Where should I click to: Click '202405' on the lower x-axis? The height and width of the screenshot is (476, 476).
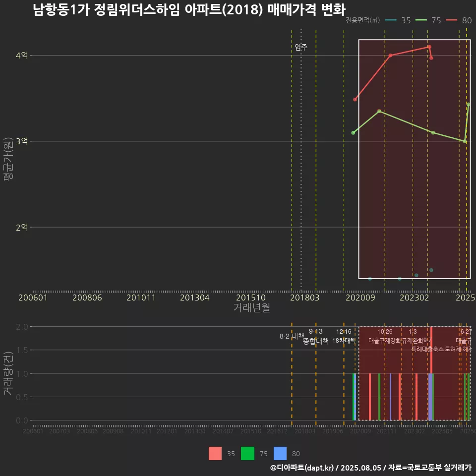tap(442, 431)
